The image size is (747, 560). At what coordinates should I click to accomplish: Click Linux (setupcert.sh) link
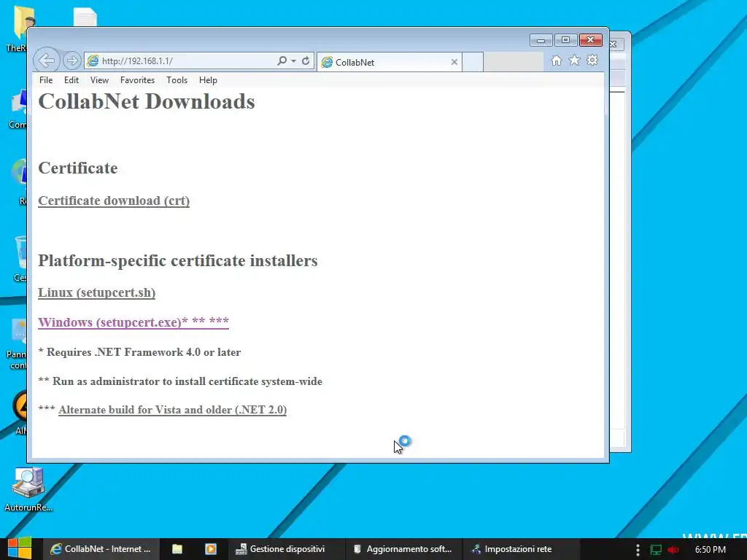(x=97, y=292)
